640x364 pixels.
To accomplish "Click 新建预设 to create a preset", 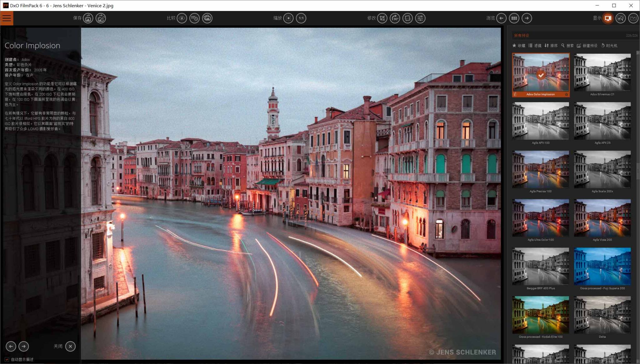I will (587, 46).
